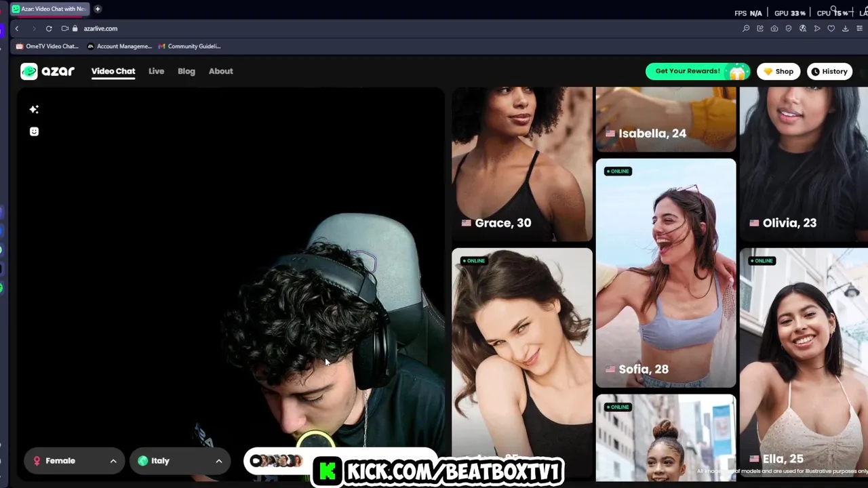868x488 pixels.
Task: Open the About page
Action: pyautogui.click(x=220, y=71)
